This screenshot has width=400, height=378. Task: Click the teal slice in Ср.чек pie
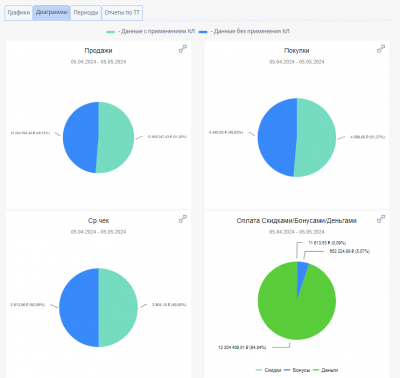tap(118, 307)
